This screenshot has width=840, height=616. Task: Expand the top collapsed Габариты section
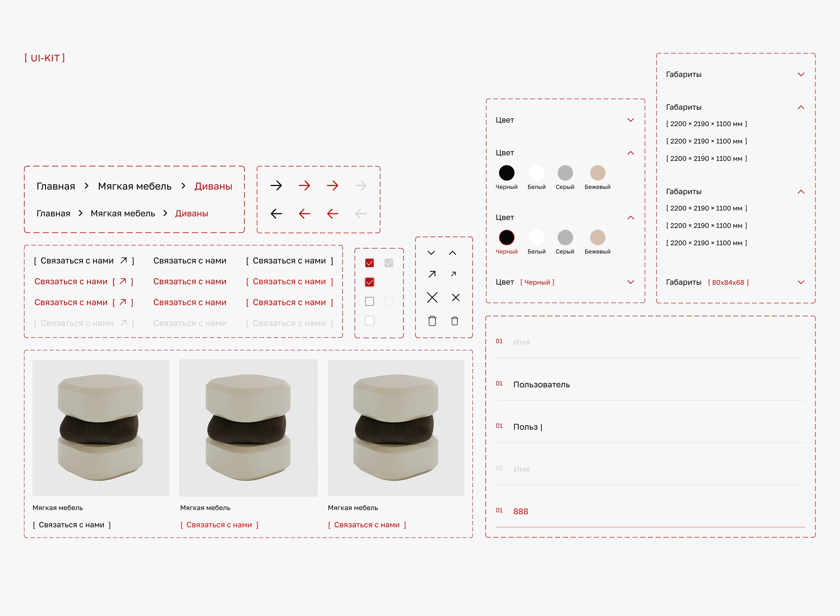click(800, 74)
